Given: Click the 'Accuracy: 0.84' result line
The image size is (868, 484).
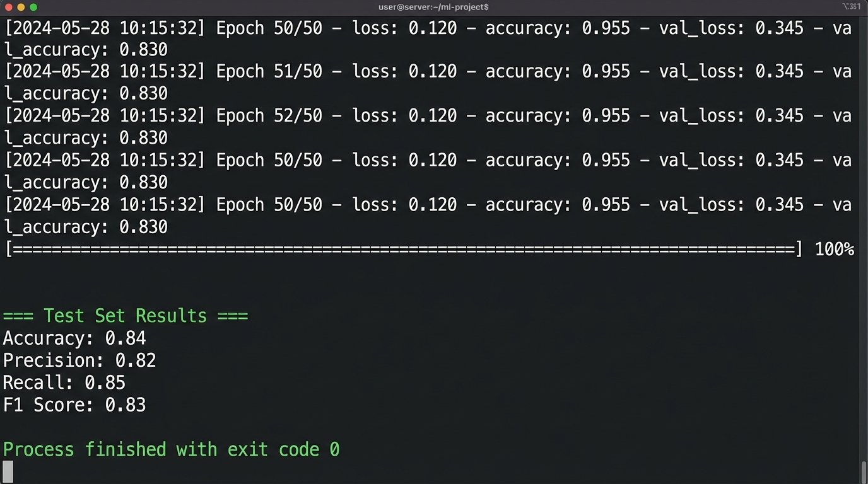Looking at the screenshot, I should [x=74, y=338].
